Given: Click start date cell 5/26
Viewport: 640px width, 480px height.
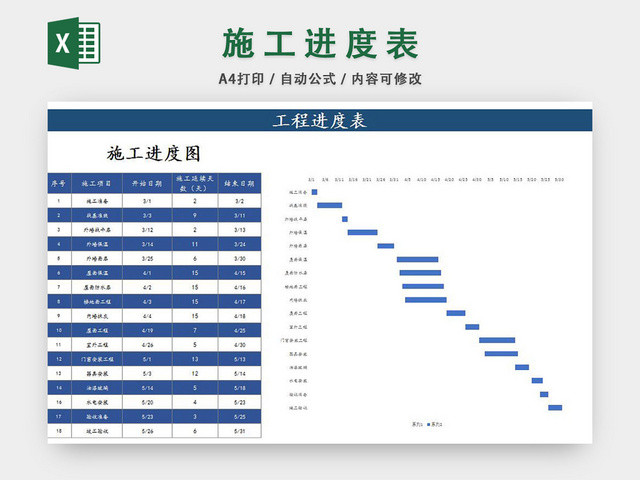Looking at the screenshot, I should click(147, 431).
